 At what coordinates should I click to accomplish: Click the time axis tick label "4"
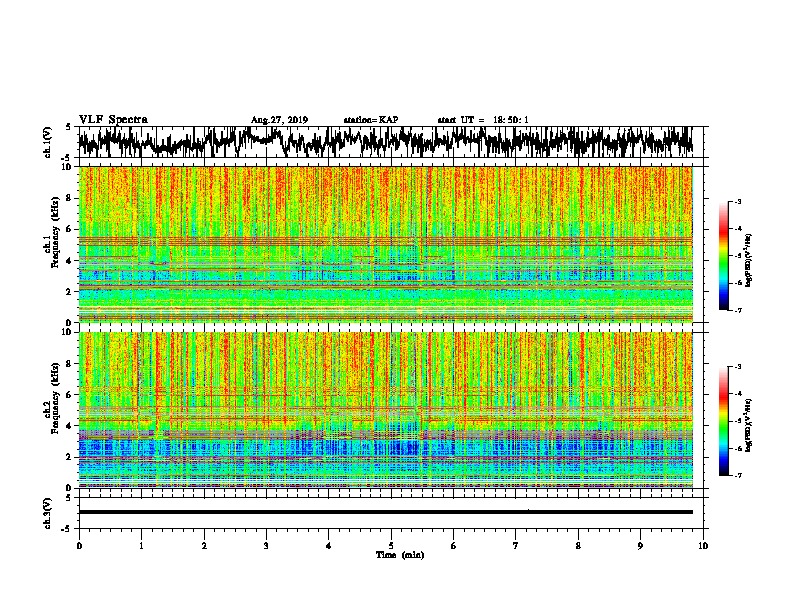click(329, 546)
